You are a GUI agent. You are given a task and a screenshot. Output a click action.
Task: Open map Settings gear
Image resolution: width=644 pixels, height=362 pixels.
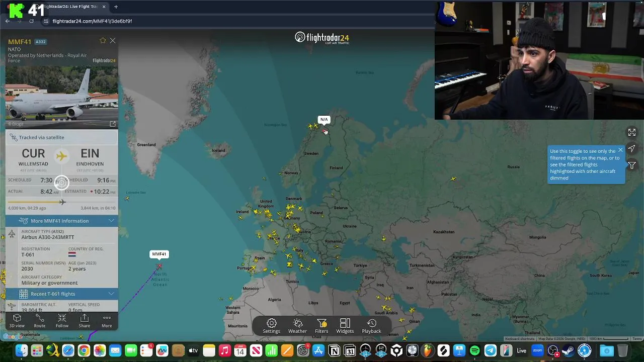coord(271,326)
